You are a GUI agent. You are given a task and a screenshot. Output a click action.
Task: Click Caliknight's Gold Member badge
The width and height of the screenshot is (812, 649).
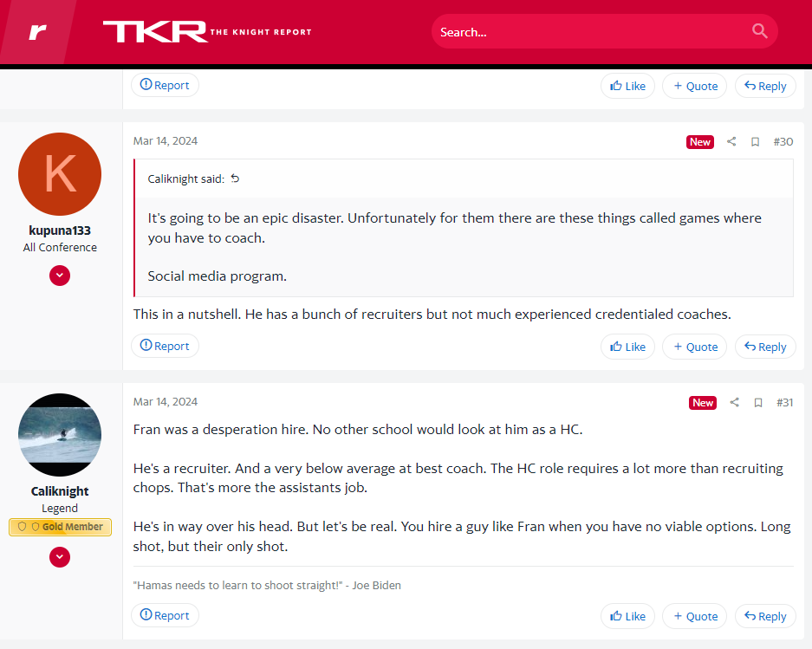tap(60, 527)
